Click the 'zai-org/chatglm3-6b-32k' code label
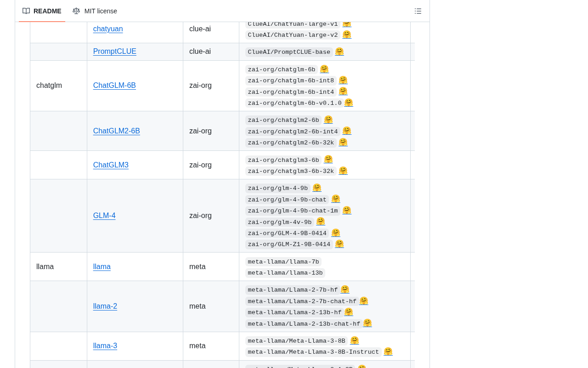 pyautogui.click(x=291, y=171)
